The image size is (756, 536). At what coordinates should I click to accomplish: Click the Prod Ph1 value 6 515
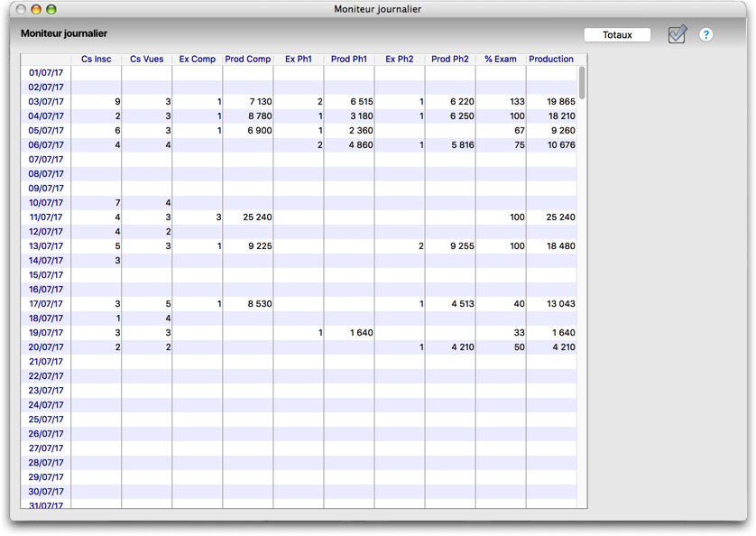point(362,102)
